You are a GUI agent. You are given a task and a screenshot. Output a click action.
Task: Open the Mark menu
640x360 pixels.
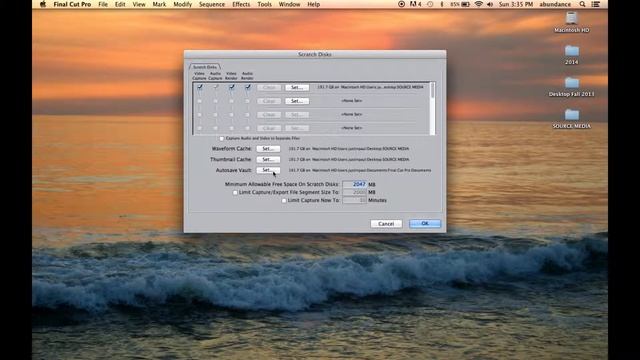pyautogui.click(x=159, y=4)
